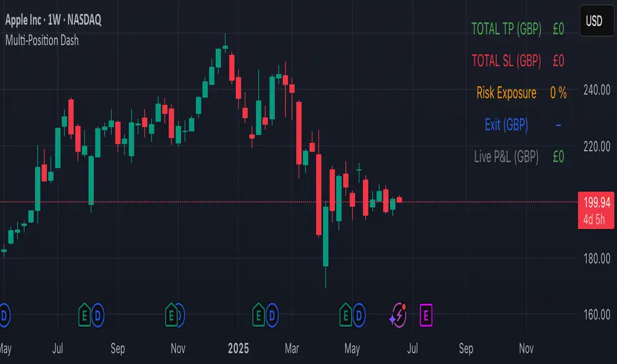Open the earnings E marker between Jul and Sep

[85, 315]
